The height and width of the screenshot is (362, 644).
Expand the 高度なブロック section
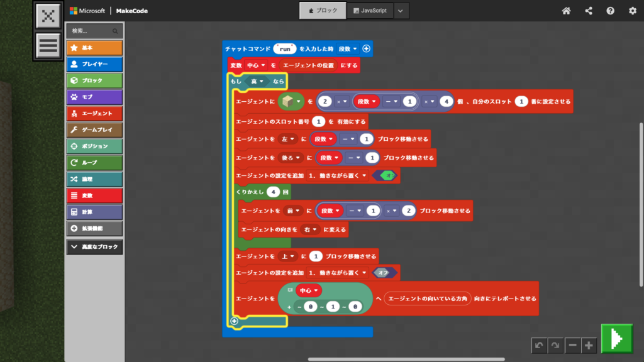pyautogui.click(x=94, y=247)
